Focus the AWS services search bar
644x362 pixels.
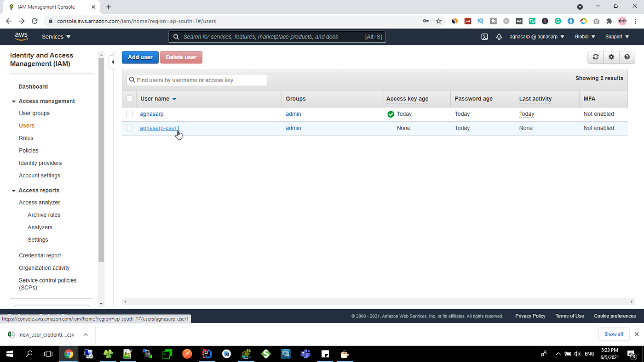(277, 37)
